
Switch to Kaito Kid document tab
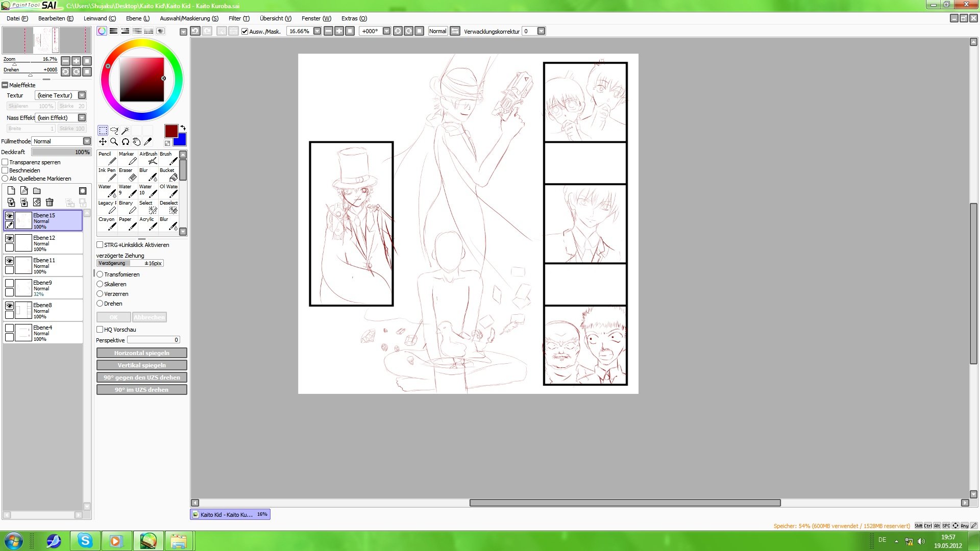pos(230,514)
